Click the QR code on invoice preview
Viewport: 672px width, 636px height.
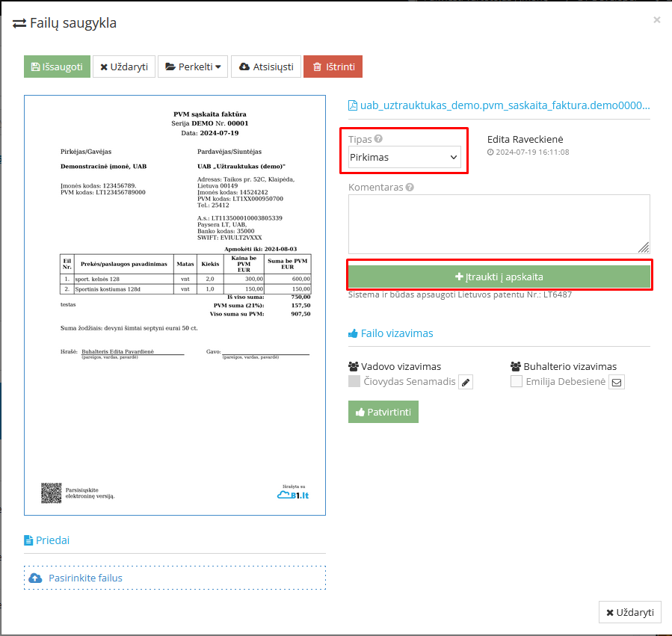tap(51, 493)
